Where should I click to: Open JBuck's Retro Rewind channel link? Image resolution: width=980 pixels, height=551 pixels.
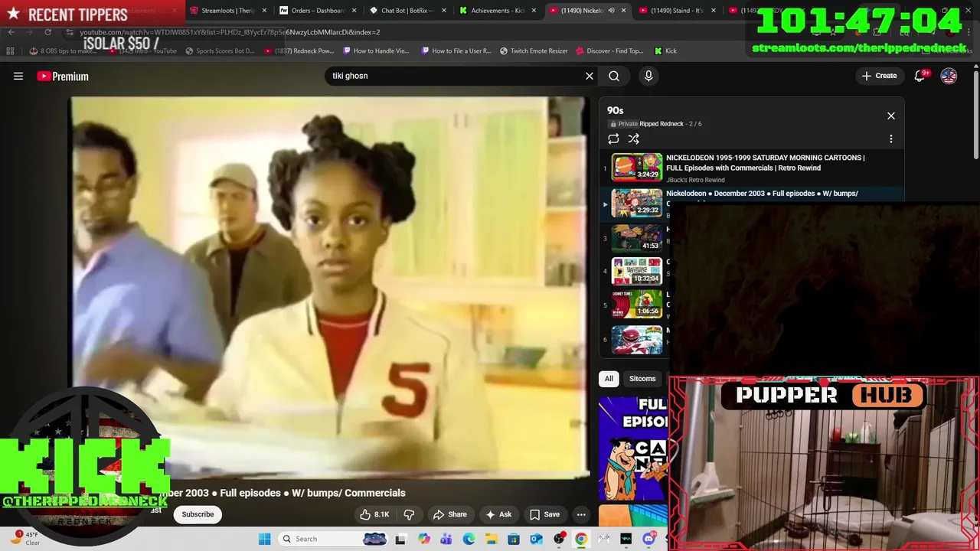tap(695, 180)
